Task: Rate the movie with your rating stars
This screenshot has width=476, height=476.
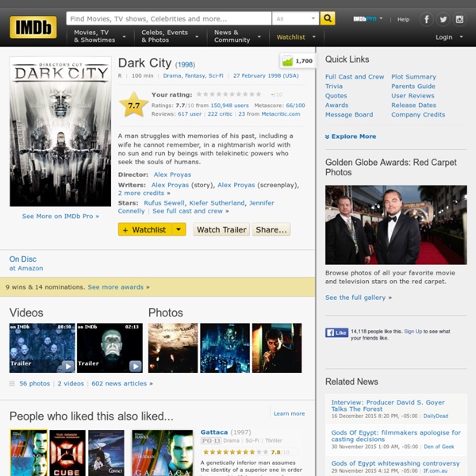Action: click(x=228, y=94)
